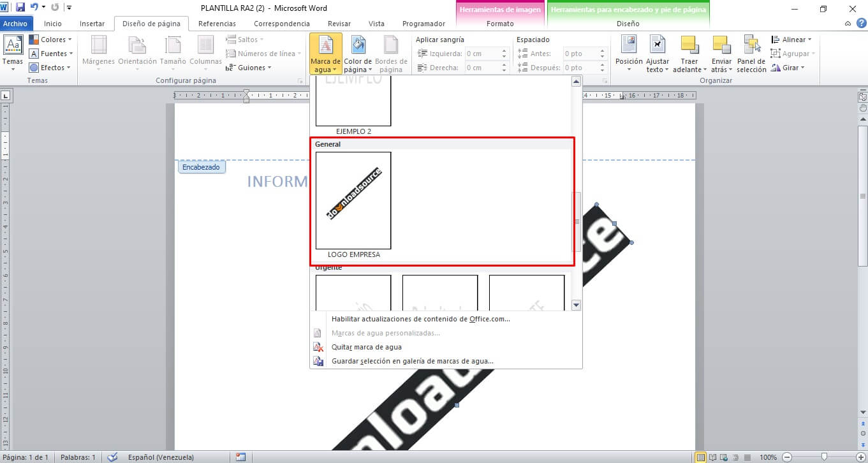Viewport: 868px width, 463px height.
Task: Click the 100% zoom level
Action: point(768,457)
